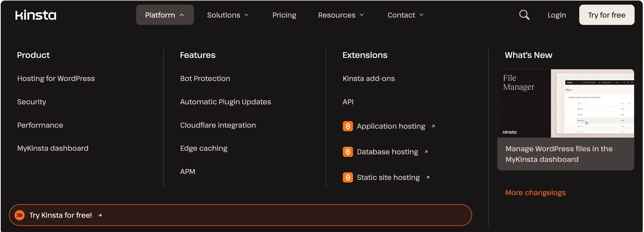
Task: Open the search magnifier icon
Action: click(x=524, y=15)
